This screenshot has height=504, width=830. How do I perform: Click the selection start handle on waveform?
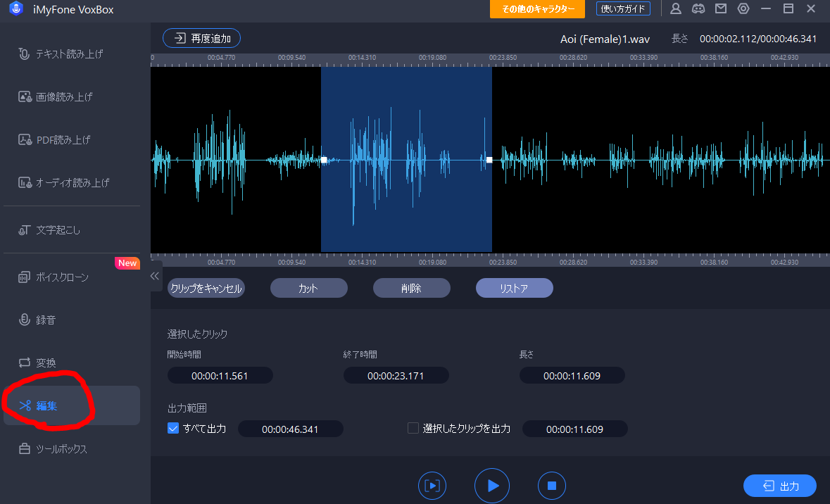[324, 160]
